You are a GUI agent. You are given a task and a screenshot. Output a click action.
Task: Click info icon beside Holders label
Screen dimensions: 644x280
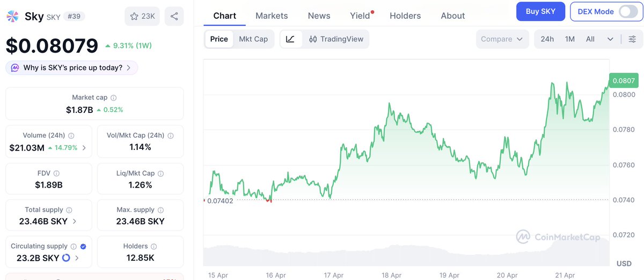click(x=154, y=246)
